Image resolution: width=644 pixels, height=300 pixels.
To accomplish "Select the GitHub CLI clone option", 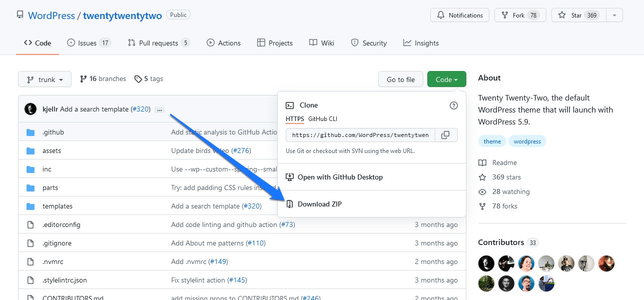I will [323, 119].
